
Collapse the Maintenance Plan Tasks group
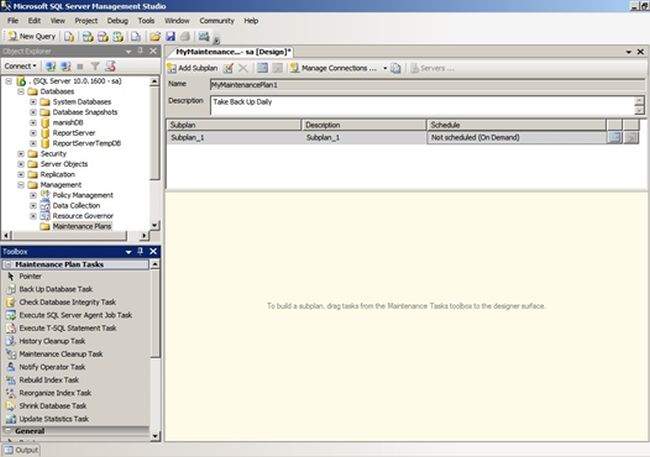point(8,264)
